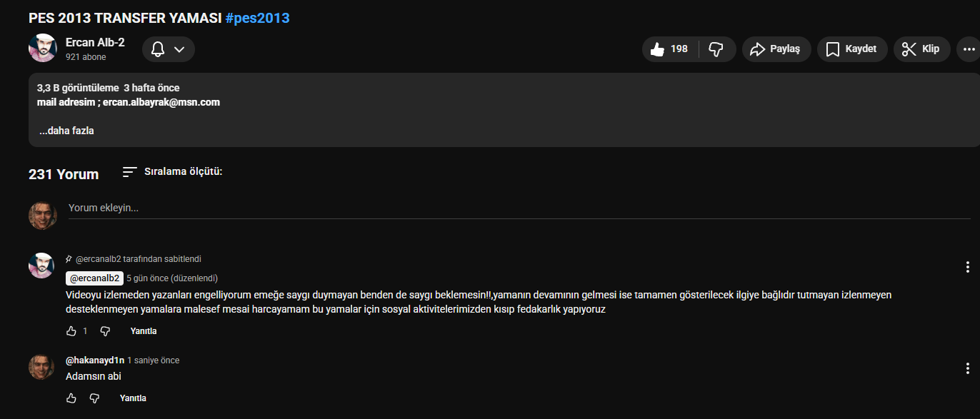Focus the Yorum ekleyin comment field

[520, 208]
